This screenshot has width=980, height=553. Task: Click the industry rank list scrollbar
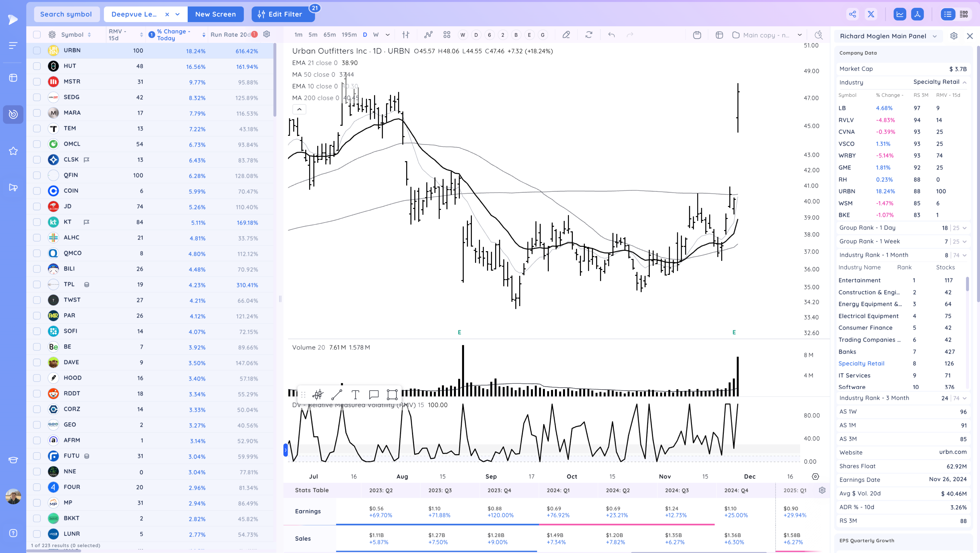(x=967, y=284)
